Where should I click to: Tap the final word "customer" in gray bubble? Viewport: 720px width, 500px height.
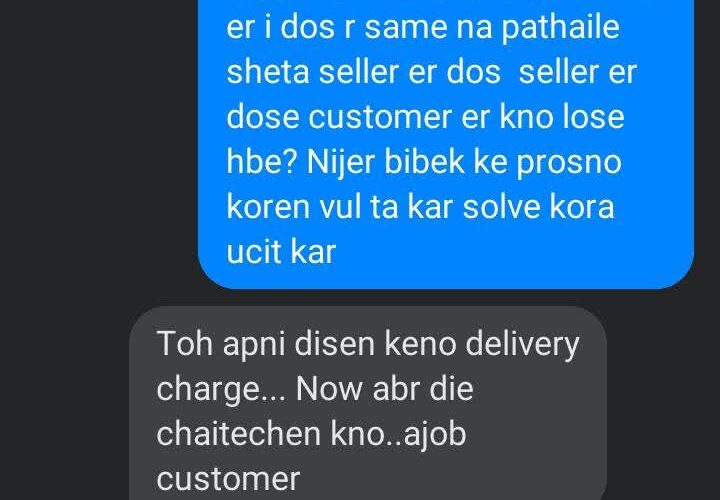(228, 479)
